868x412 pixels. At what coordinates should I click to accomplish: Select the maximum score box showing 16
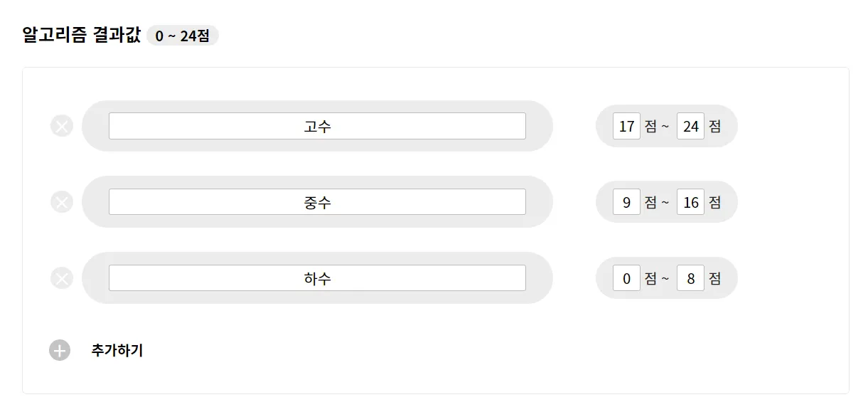pos(690,202)
